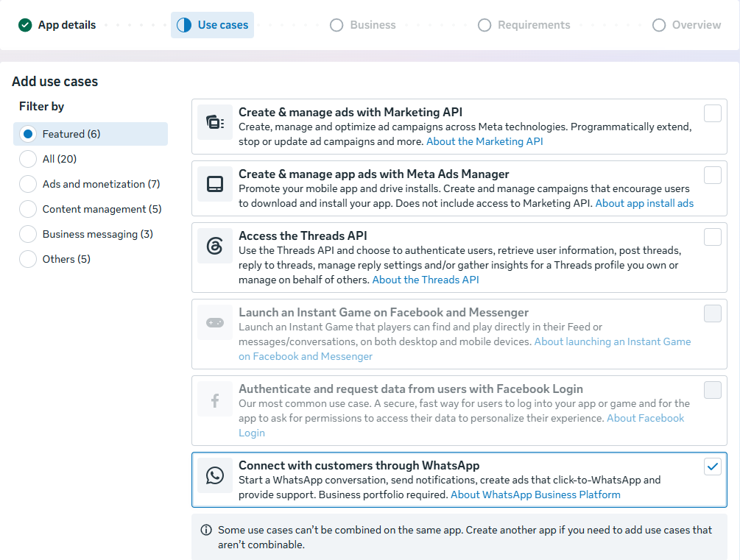Click the Threads logo icon

pos(215,246)
